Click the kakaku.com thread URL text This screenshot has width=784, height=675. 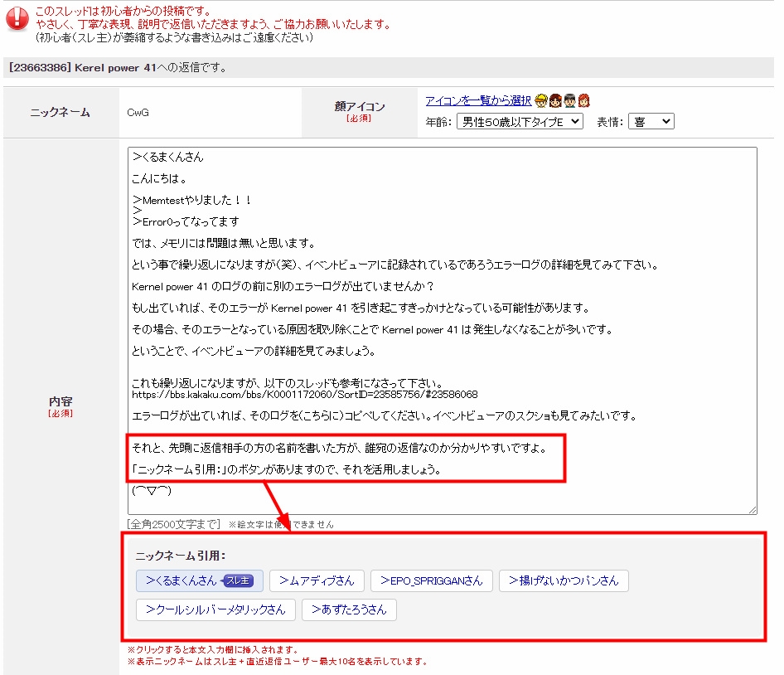click(x=304, y=394)
